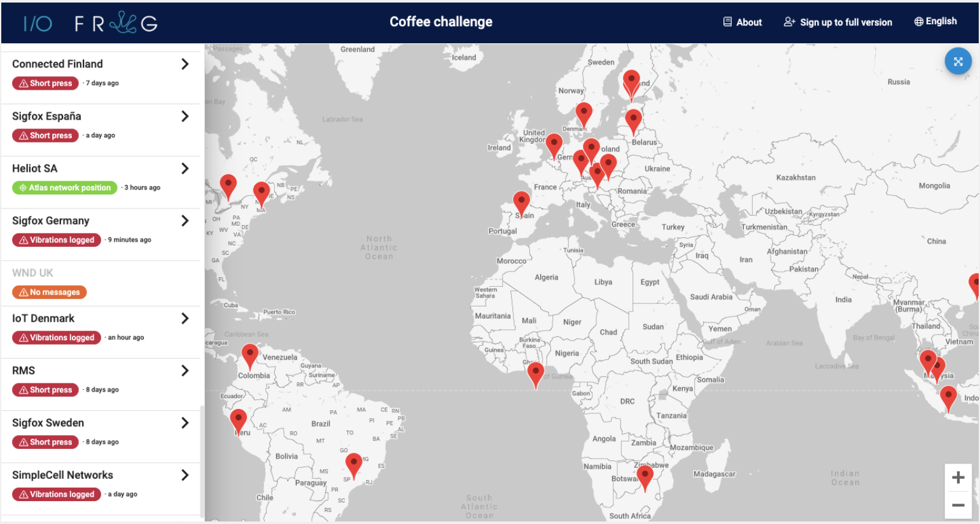Expand Heliot SA entry chevron
The width and height of the screenshot is (980, 524).
pos(185,168)
